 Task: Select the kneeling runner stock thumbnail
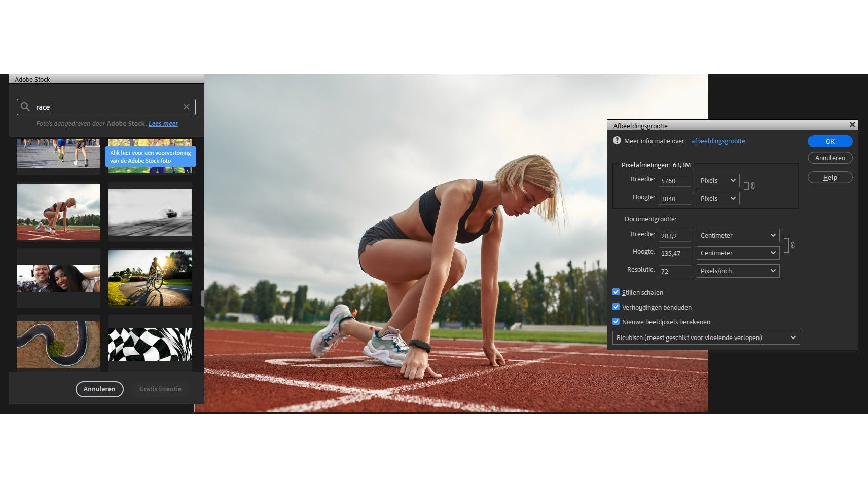(58, 211)
